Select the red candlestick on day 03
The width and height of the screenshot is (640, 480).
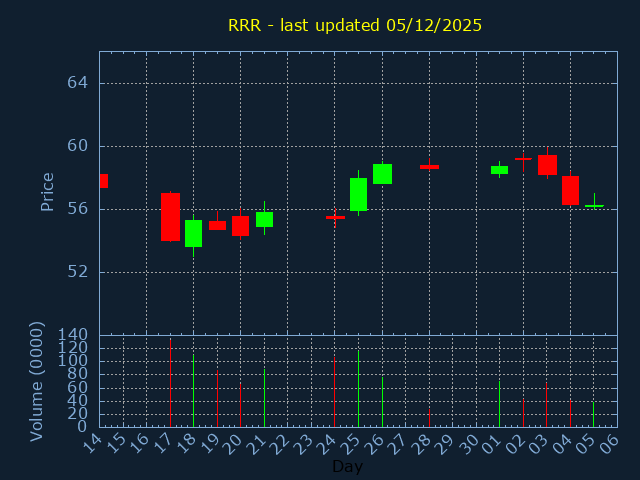[547, 165]
